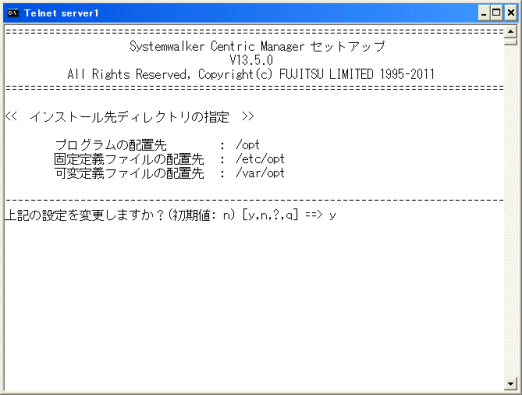Open the Telnet window system menu icon
This screenshot has height=395, width=522.
(x=13, y=13)
